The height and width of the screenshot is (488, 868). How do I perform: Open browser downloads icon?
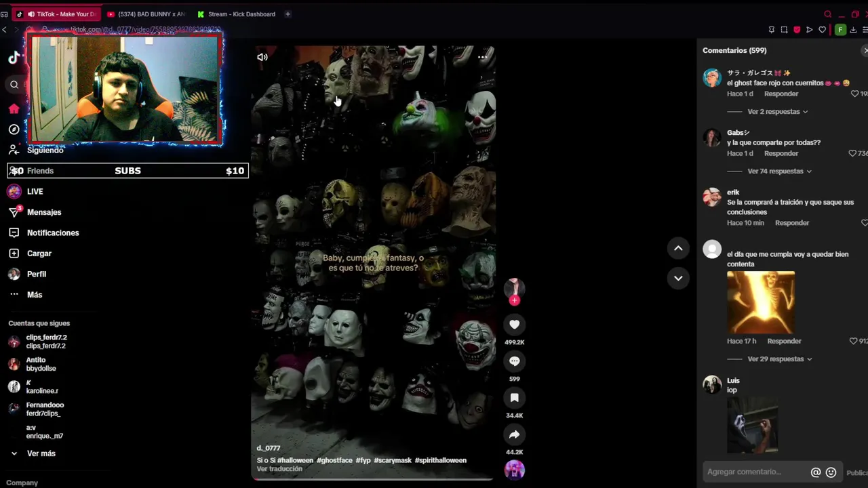click(x=853, y=30)
